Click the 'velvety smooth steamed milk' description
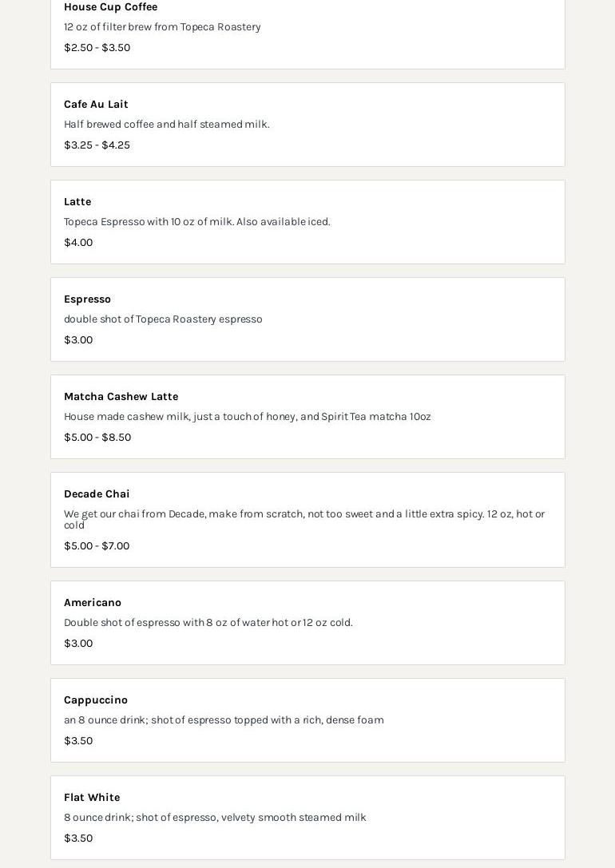615x868 pixels. pos(215,818)
